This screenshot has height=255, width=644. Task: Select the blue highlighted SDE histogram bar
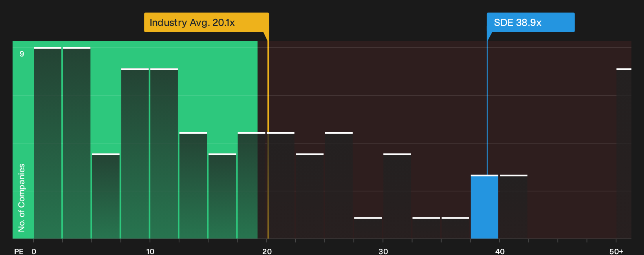pyautogui.click(x=485, y=207)
